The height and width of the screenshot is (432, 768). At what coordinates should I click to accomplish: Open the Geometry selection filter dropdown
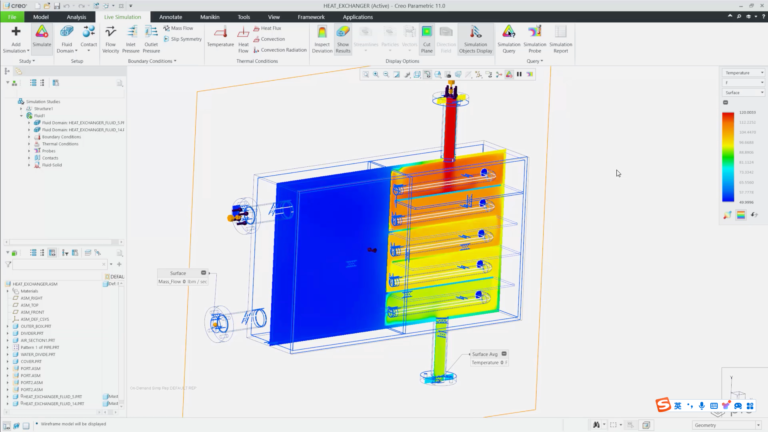727,425
